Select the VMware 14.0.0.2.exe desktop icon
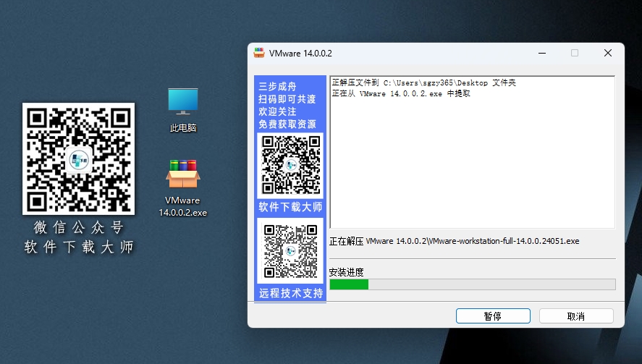 182,187
